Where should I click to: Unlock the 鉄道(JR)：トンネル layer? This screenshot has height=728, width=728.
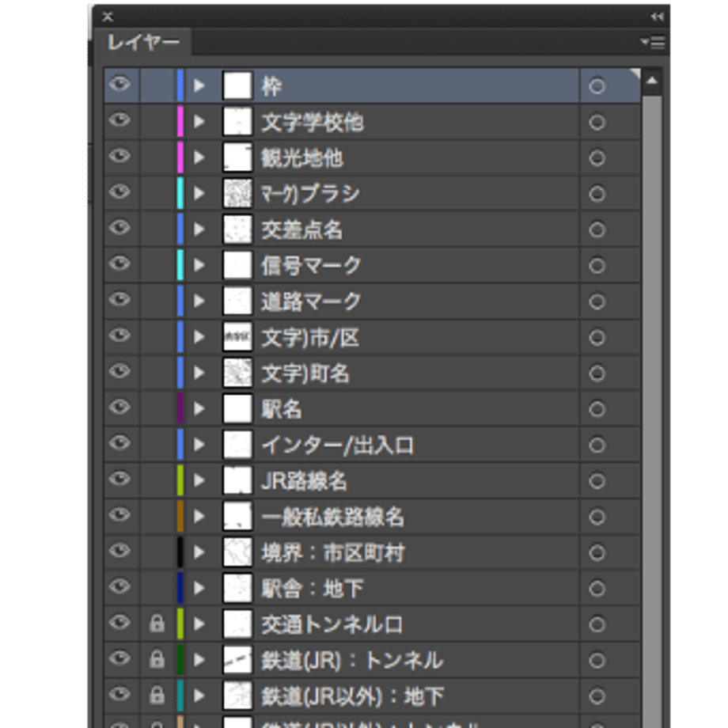click(x=157, y=659)
